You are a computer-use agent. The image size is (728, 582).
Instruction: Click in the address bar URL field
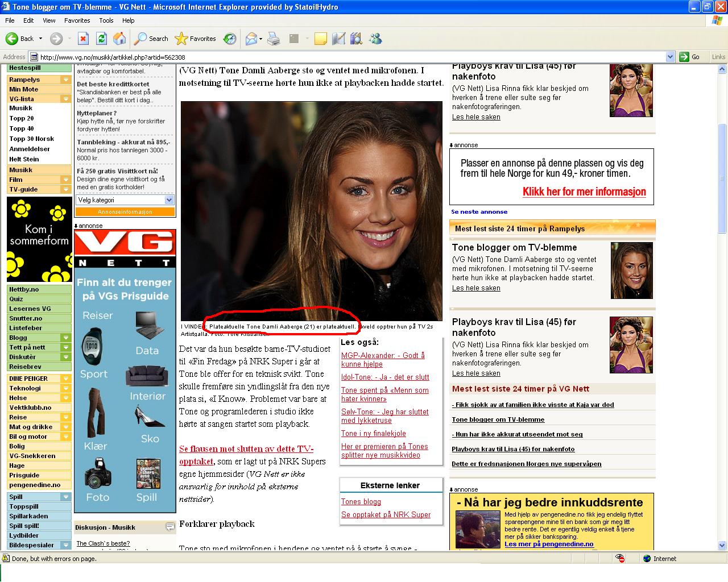click(x=347, y=57)
